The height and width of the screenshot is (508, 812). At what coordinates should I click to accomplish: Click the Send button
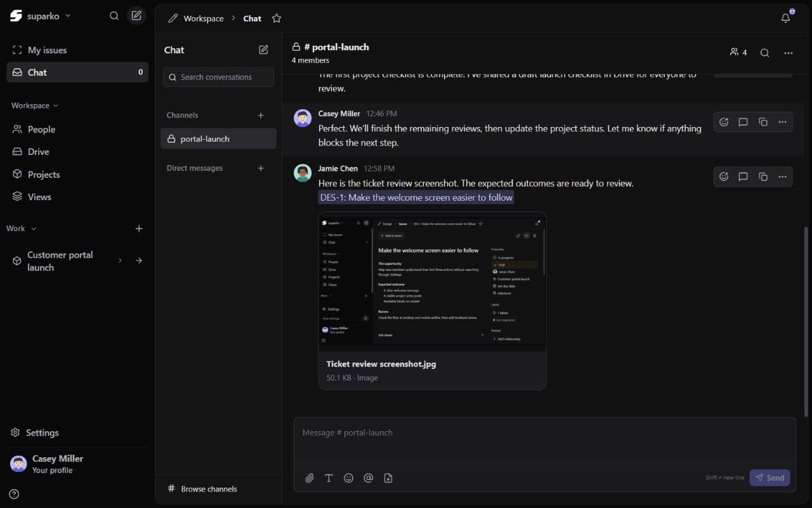(x=769, y=478)
